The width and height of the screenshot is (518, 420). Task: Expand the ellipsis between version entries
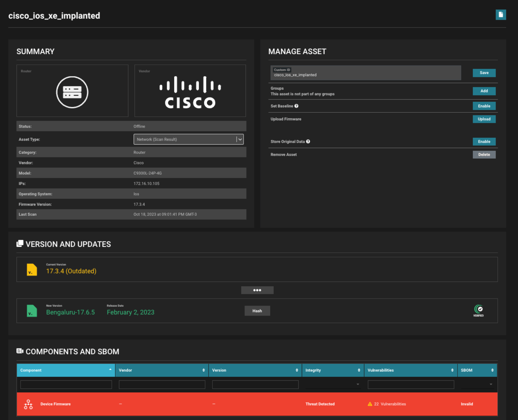click(257, 290)
